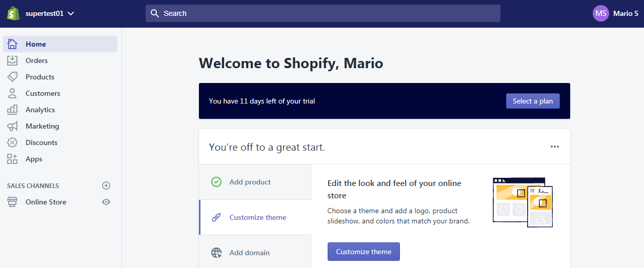The height and width of the screenshot is (268, 644).
Task: Click into the Search field
Action: point(323,13)
